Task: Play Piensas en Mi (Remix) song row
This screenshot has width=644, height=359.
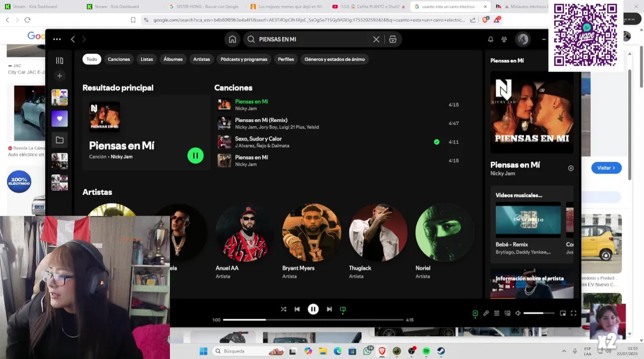Action: pyautogui.click(x=339, y=123)
